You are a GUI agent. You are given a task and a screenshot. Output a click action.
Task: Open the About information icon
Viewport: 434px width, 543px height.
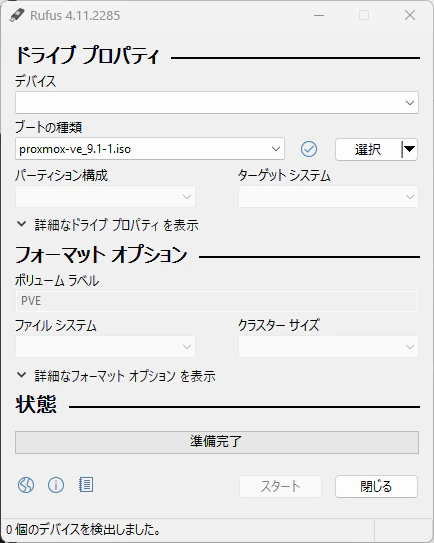pyautogui.click(x=56, y=485)
